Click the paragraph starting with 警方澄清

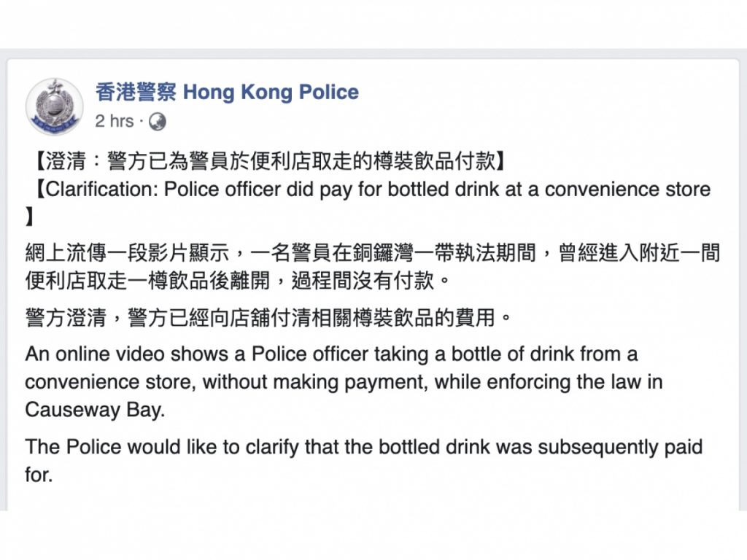[270, 318]
